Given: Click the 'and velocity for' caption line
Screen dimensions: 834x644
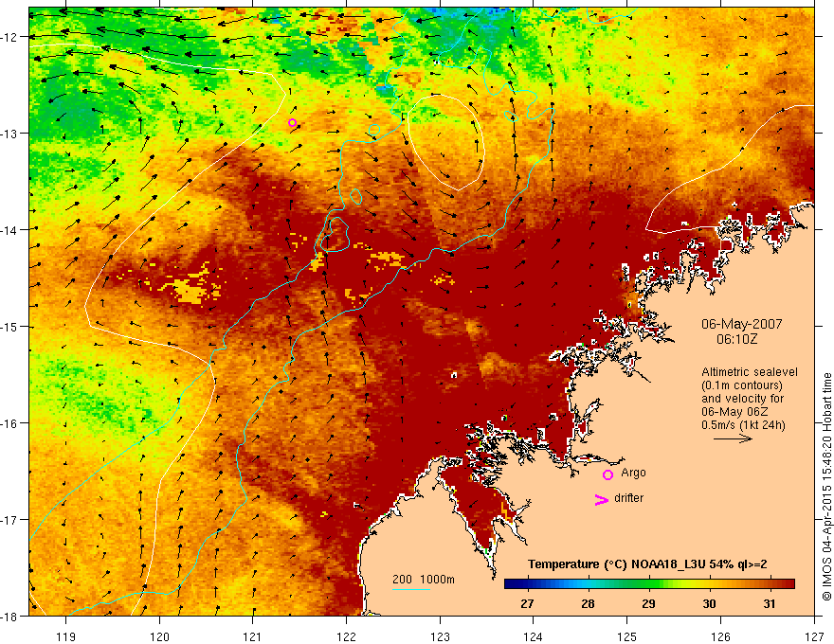Looking at the screenshot, I should click(742, 399).
